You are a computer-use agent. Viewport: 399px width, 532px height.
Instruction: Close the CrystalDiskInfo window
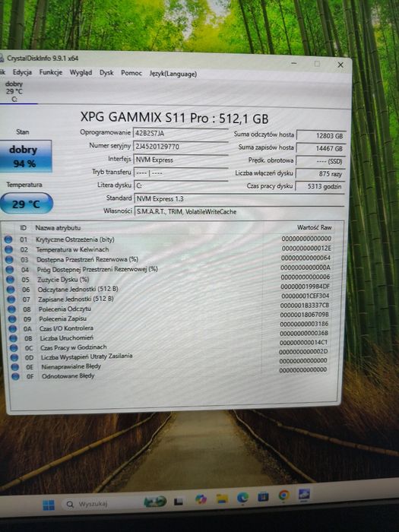pos(340,65)
